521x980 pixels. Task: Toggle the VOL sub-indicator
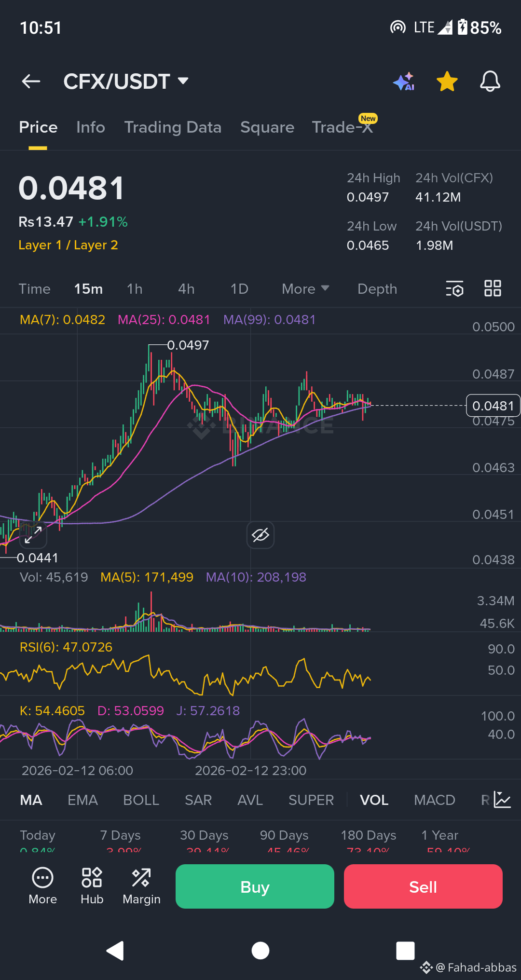(x=374, y=800)
